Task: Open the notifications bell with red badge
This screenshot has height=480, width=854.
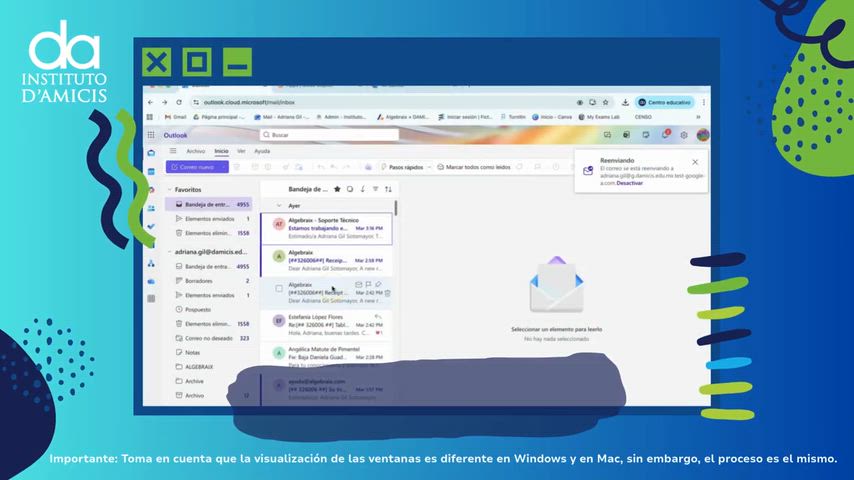Action: pyautogui.click(x=666, y=135)
